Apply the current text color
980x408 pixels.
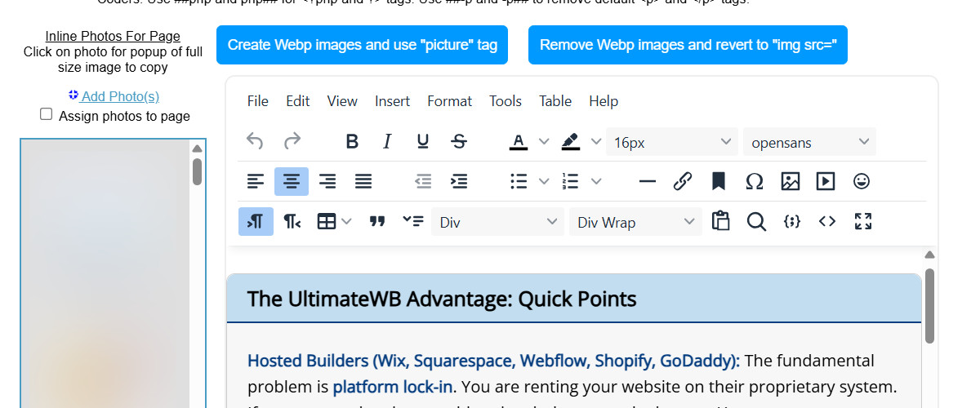519,142
